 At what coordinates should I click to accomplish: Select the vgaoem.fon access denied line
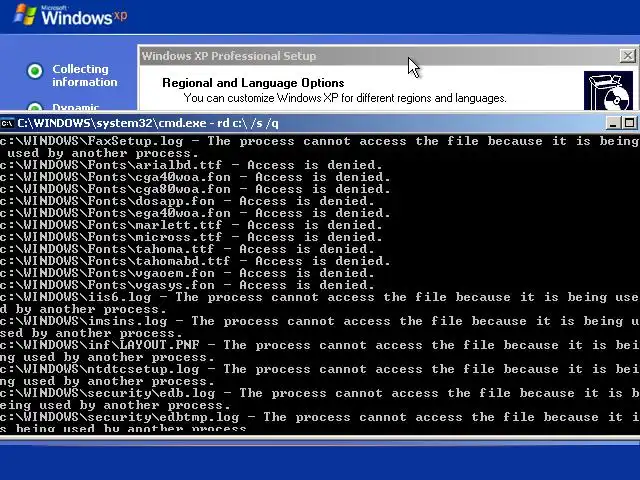tap(187, 273)
